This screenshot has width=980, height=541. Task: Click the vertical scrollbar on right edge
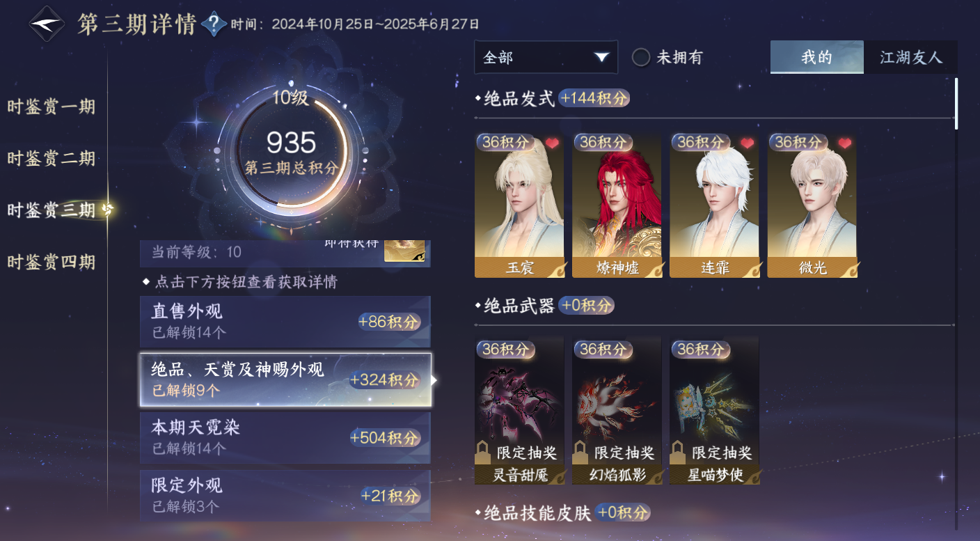[x=956, y=103]
